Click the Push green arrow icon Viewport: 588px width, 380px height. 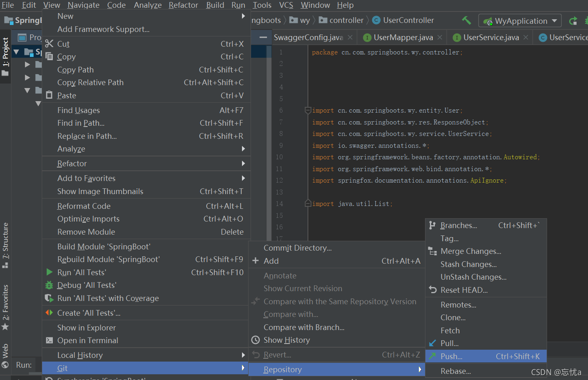(432, 356)
